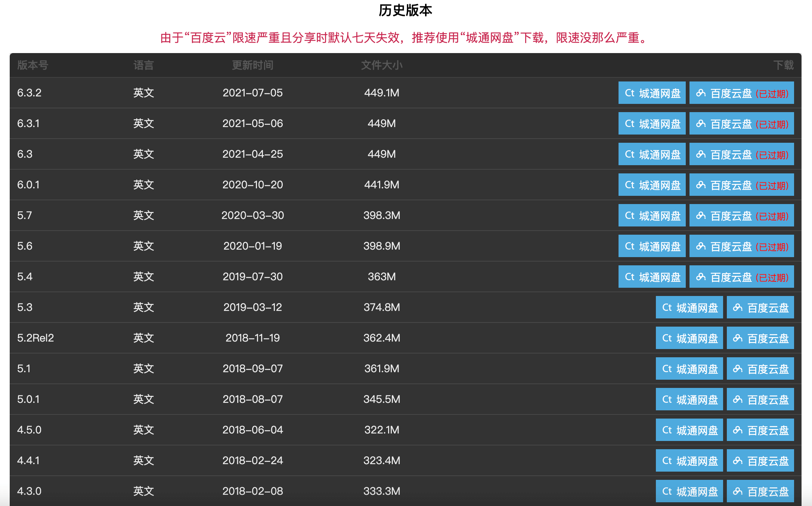The height and width of the screenshot is (506, 812).
Task: Download version 6.3 via 城通网盘
Action: pos(652,154)
